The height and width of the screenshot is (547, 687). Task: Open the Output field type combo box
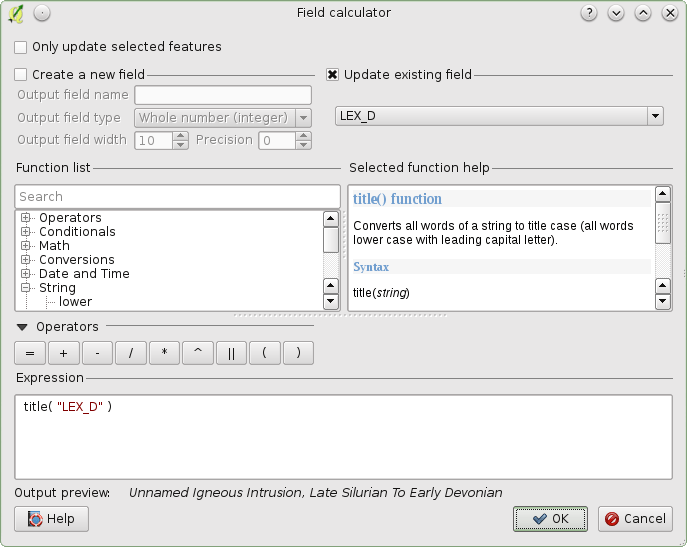[x=223, y=117]
